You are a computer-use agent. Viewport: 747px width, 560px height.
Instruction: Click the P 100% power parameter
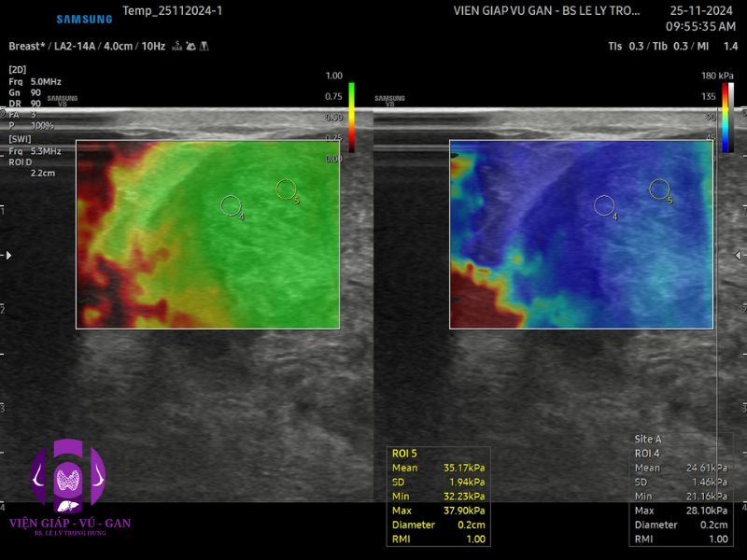31,126
